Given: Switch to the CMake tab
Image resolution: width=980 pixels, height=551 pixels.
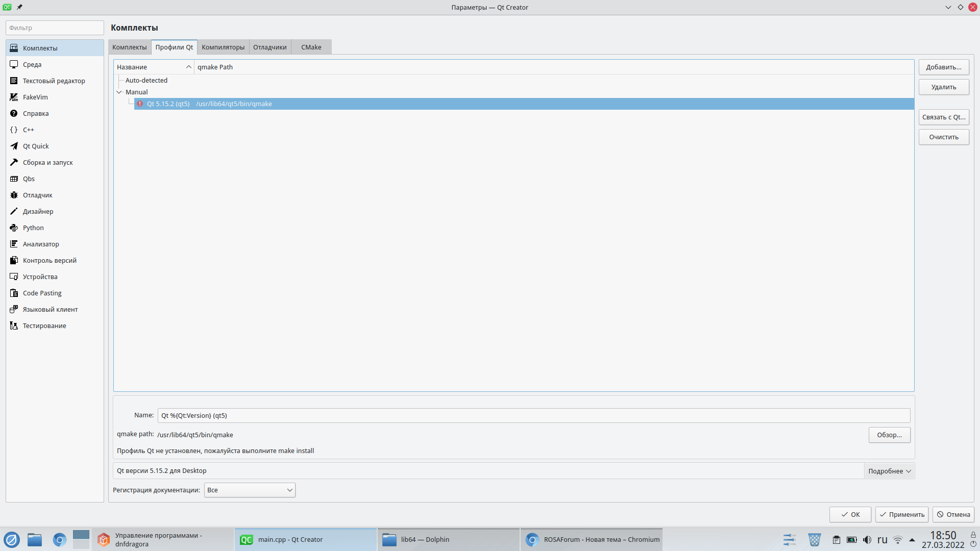Looking at the screenshot, I should coord(311,47).
